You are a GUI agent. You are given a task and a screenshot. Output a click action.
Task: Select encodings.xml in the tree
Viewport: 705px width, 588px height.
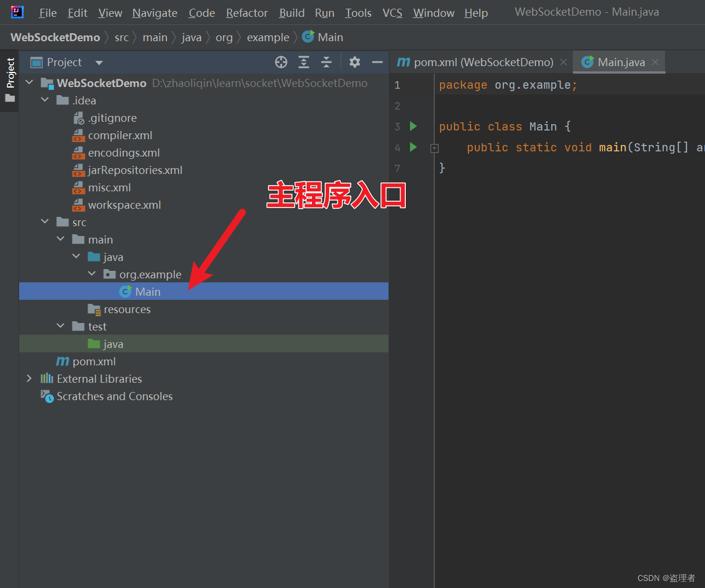[124, 153]
